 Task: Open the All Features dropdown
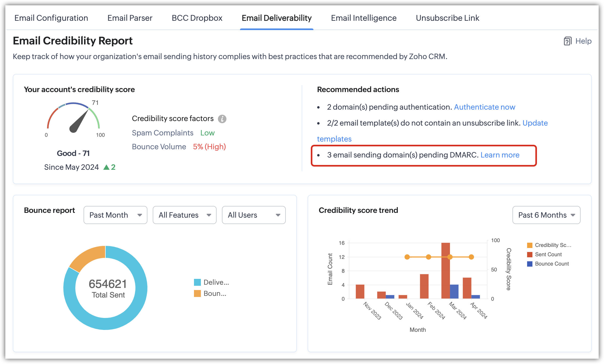[184, 215]
